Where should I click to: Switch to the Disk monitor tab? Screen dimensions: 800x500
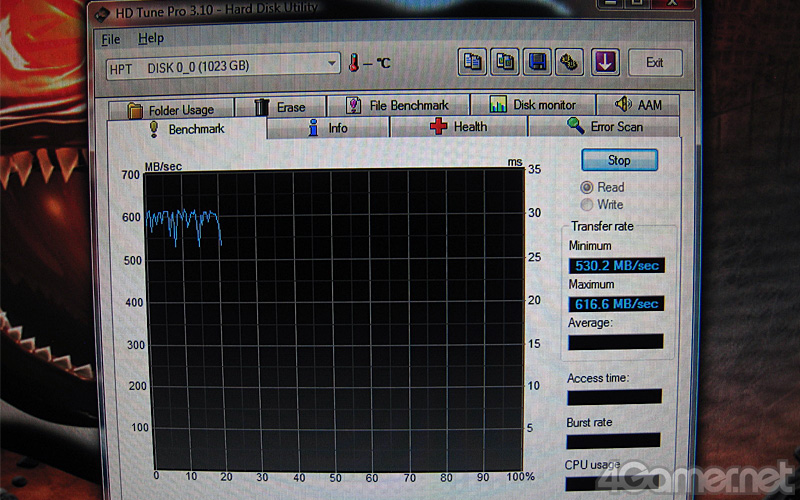click(x=532, y=105)
